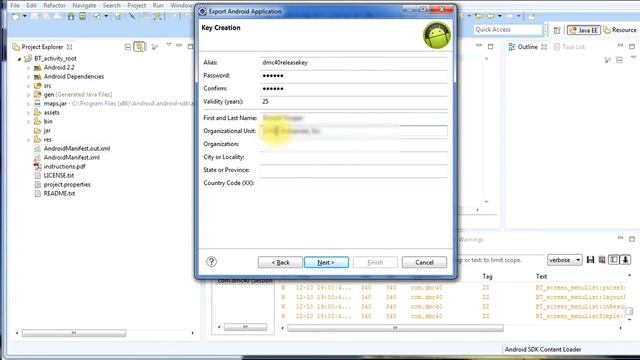
Task: Click the First and Last Name field
Action: [353, 118]
